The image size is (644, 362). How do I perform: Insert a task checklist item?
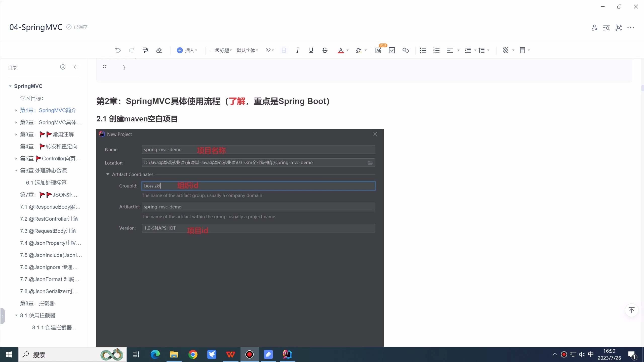[392, 50]
